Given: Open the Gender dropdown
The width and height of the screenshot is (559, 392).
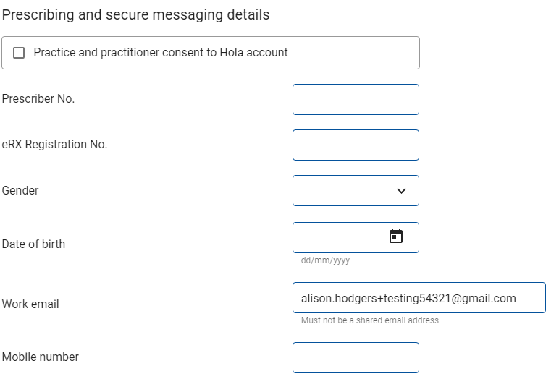Looking at the screenshot, I should pyautogui.click(x=356, y=190).
